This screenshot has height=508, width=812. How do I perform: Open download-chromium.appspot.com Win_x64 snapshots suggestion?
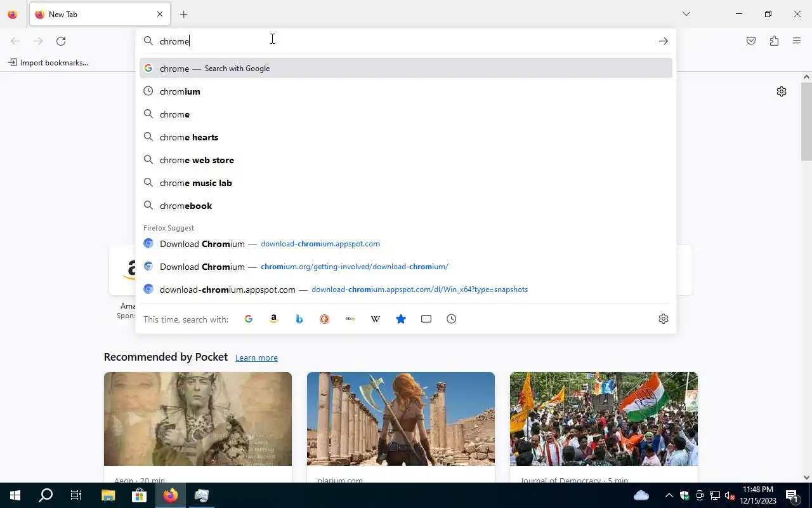406,289
